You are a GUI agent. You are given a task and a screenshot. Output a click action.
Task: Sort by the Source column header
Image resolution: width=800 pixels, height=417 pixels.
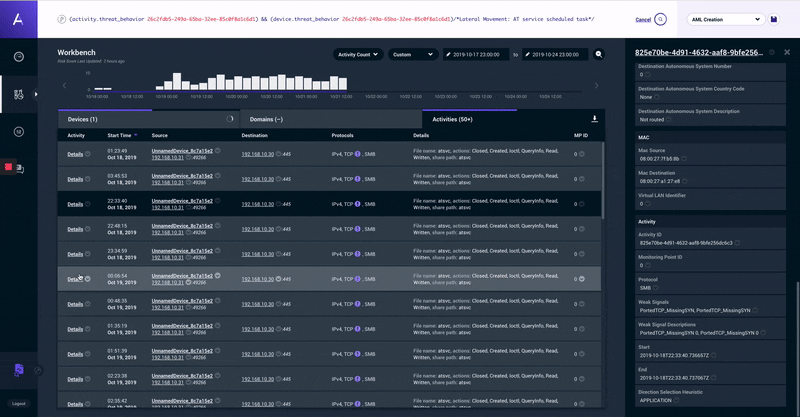click(159, 135)
